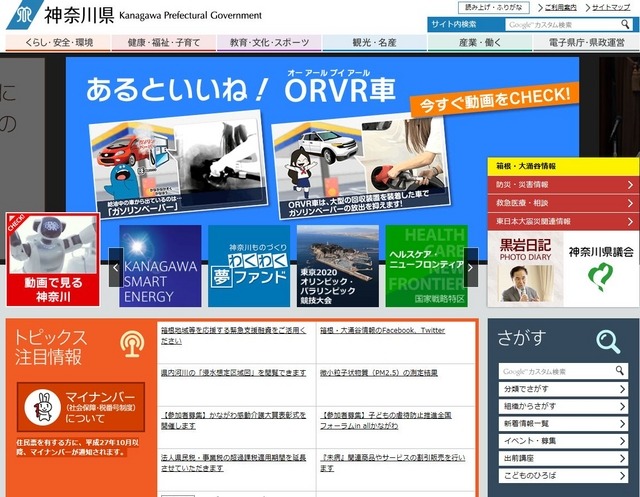Click the Kanagawa Prefecture logo emblem
Screen dimensions: 640x497
pyautogui.click(x=24, y=15)
